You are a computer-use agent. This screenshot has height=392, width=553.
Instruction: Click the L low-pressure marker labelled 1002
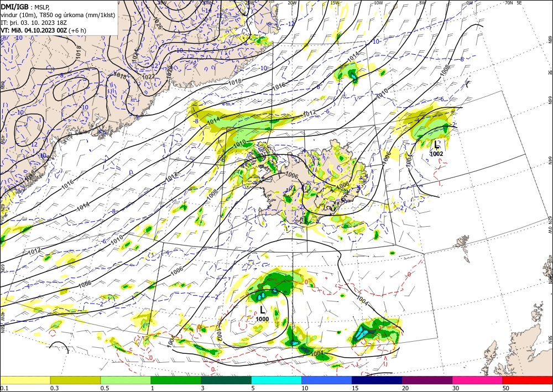coord(437,144)
